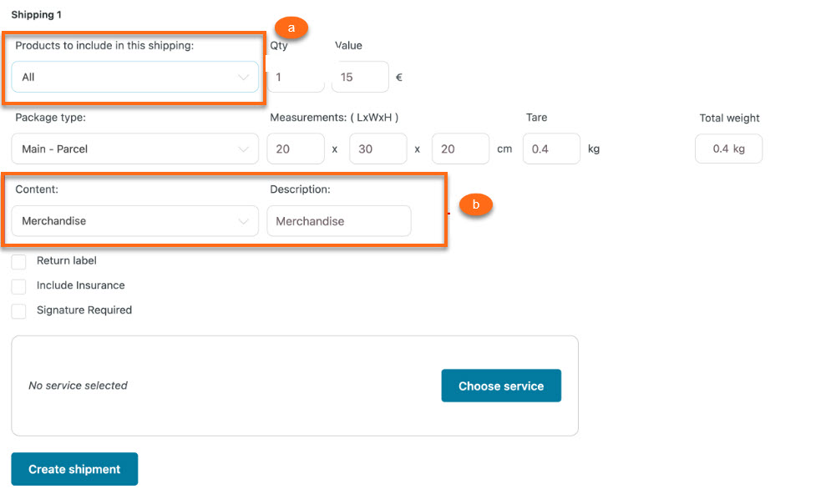Click the package height measurement field
836x504 pixels.
click(459, 149)
